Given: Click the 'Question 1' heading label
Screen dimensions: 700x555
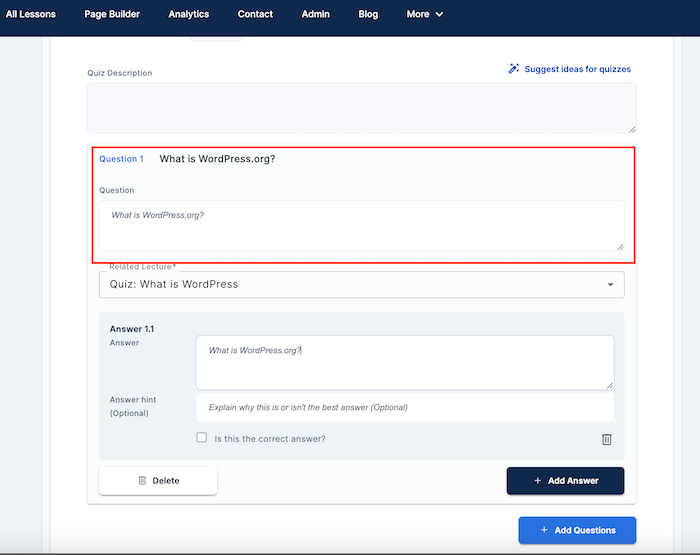Looking at the screenshot, I should [121, 159].
